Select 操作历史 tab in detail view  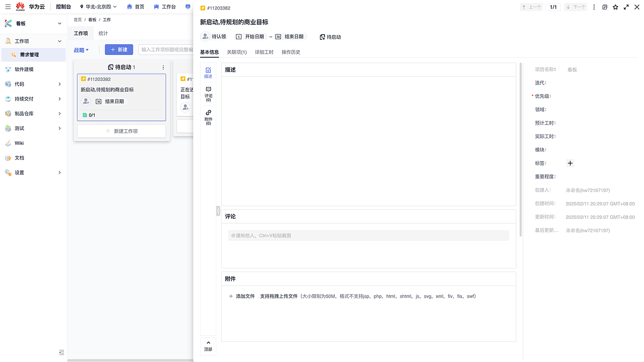(x=291, y=52)
